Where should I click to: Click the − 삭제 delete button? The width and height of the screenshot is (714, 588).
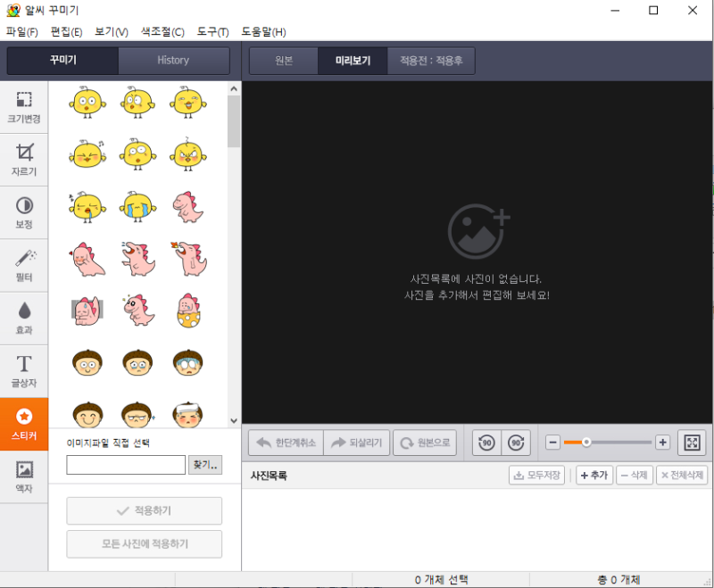pyautogui.click(x=635, y=476)
